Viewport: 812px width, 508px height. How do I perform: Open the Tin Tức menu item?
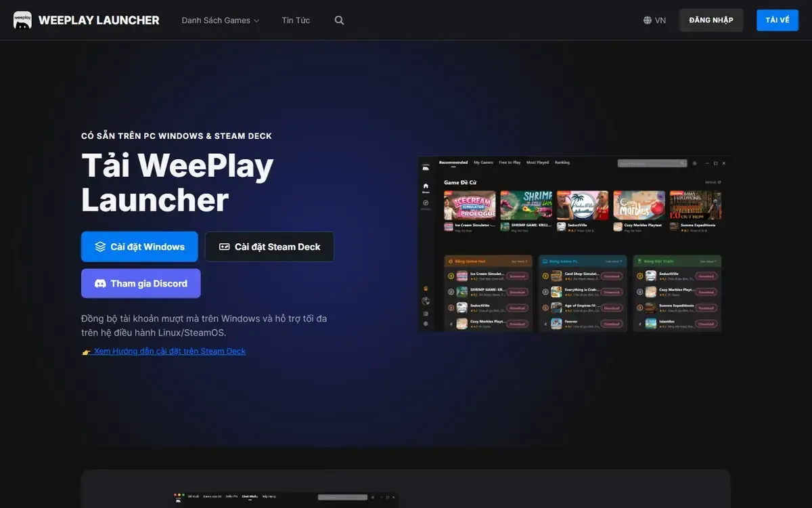(296, 20)
